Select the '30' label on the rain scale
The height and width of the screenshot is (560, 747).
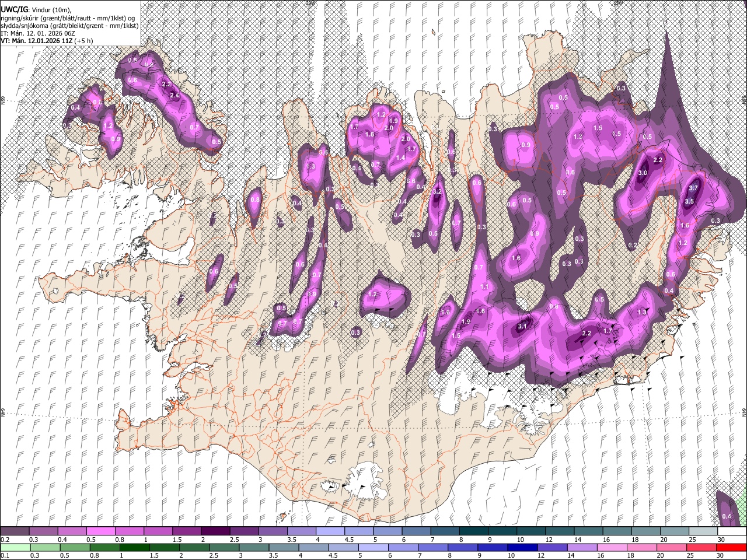[x=721, y=555]
